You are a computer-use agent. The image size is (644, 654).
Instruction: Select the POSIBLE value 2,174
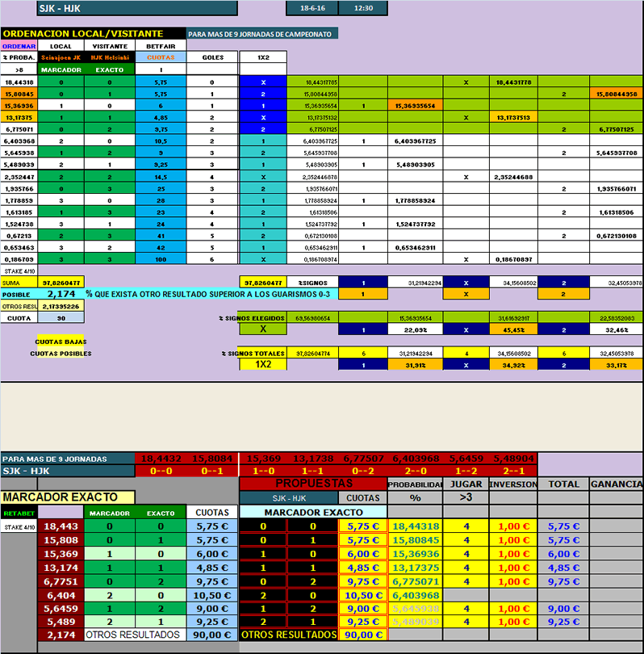click(x=61, y=294)
